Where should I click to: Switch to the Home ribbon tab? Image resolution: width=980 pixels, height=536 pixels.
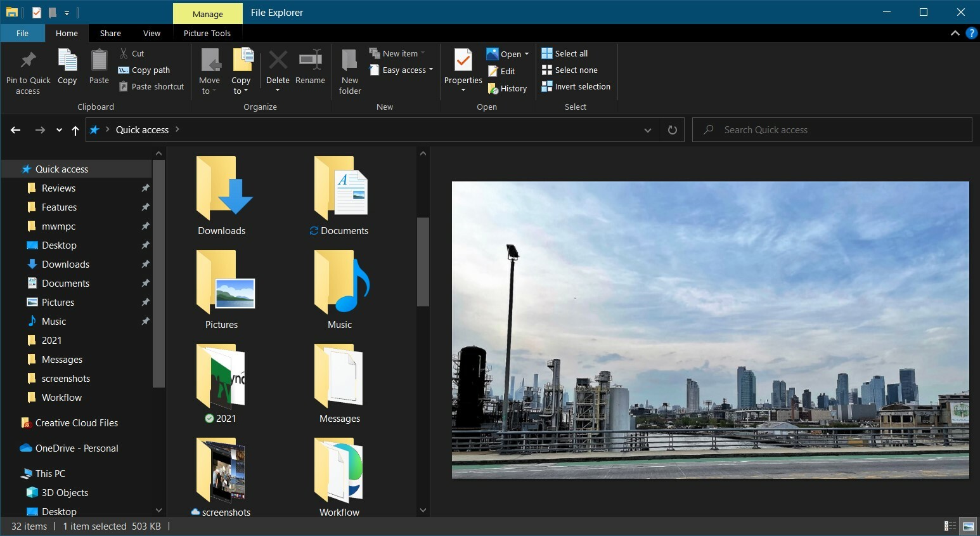click(x=67, y=33)
